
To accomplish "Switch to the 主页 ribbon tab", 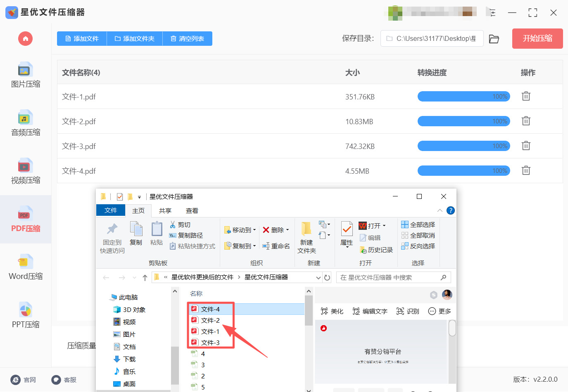I will [x=138, y=210].
